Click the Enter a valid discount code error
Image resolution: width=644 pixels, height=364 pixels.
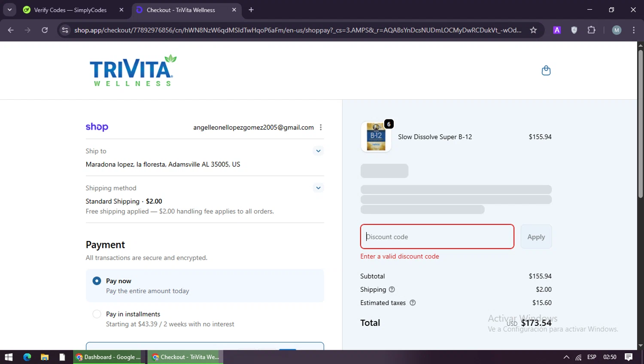click(x=400, y=256)
